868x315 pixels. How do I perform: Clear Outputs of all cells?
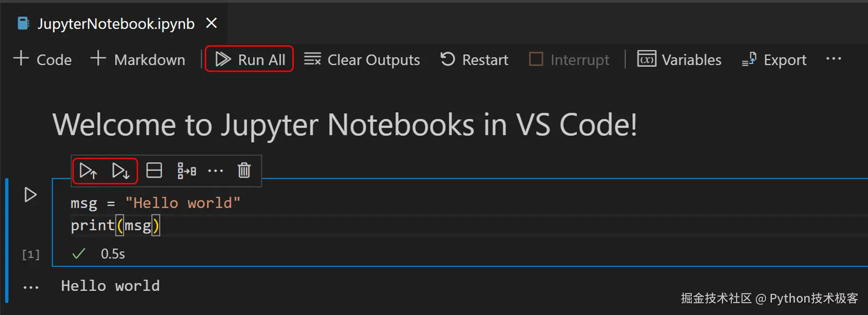point(362,60)
